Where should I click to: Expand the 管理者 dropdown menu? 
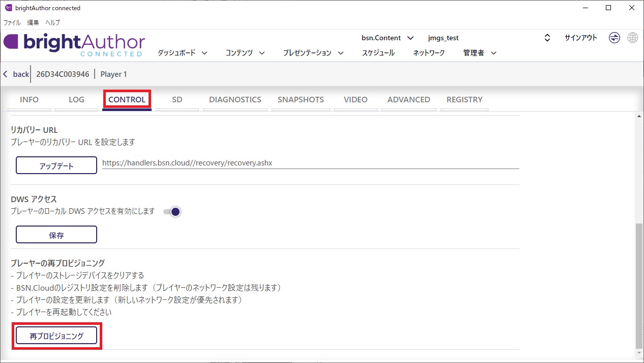pos(479,53)
